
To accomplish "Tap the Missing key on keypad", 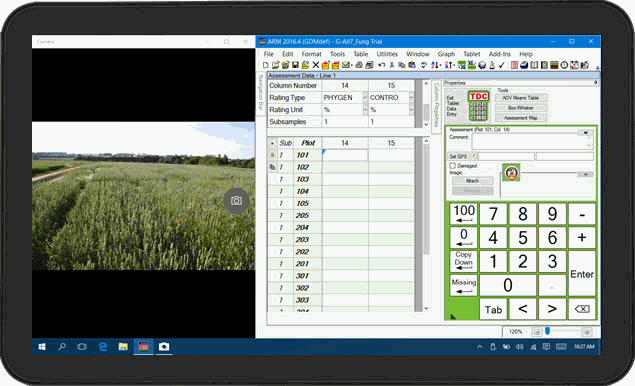I will click(464, 285).
